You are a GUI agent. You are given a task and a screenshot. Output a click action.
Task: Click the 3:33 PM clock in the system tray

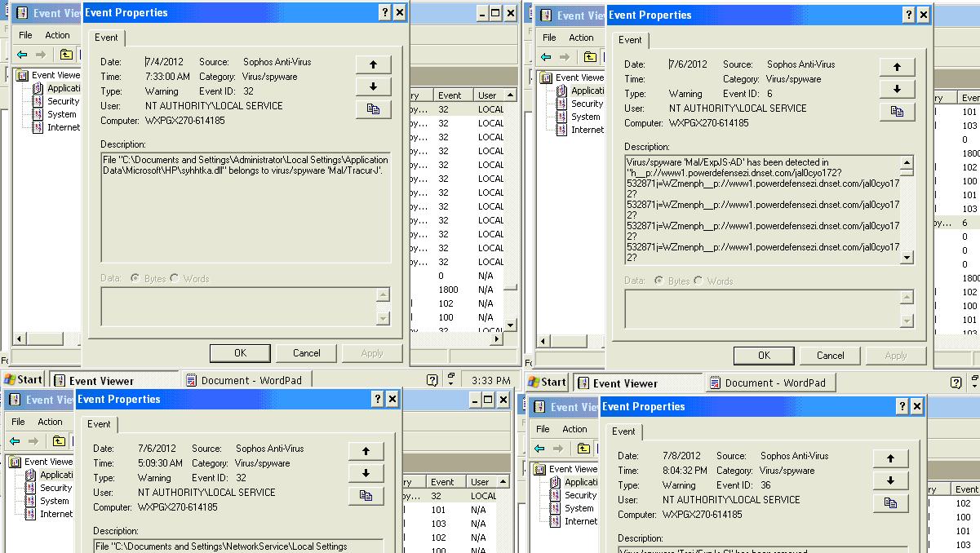491,380
